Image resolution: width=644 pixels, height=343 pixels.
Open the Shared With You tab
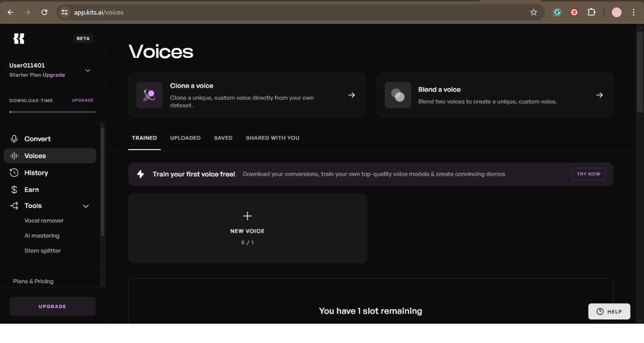(273, 138)
